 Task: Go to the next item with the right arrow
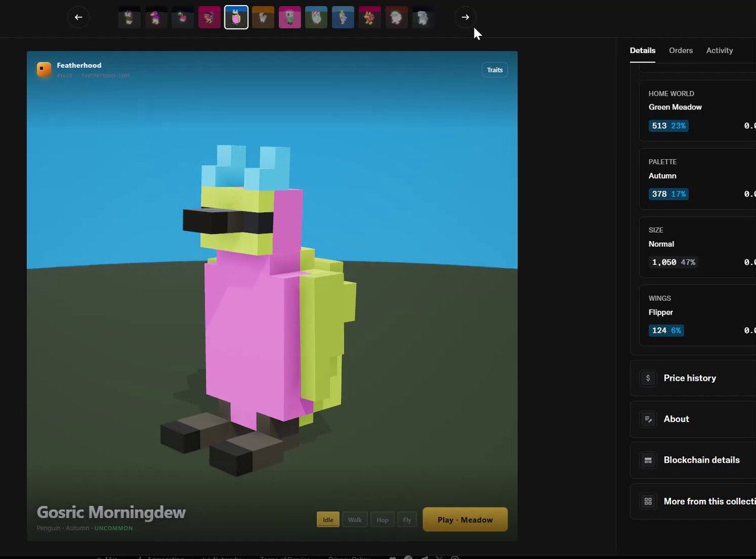[x=465, y=17]
